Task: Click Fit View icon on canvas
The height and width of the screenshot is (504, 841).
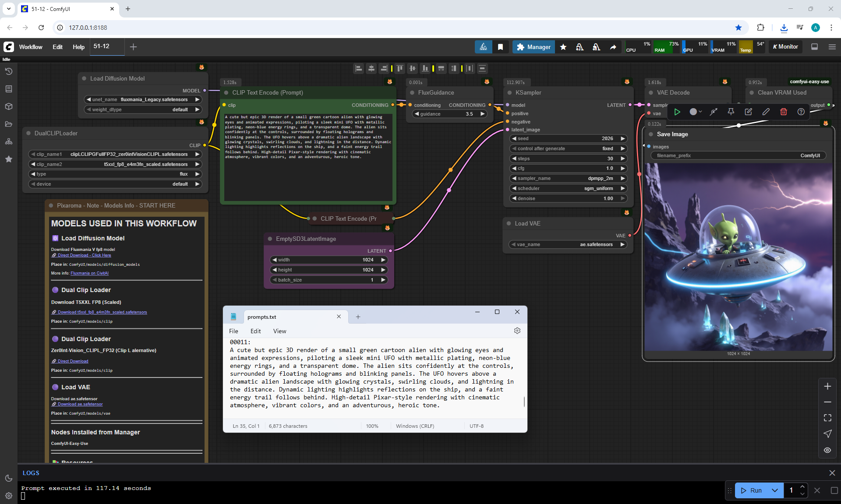Action: [827, 418]
